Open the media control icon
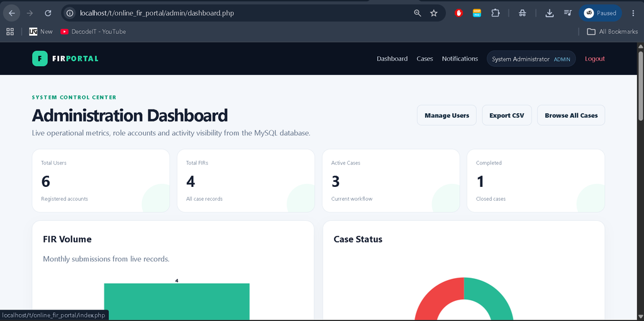644x321 pixels. (568, 13)
